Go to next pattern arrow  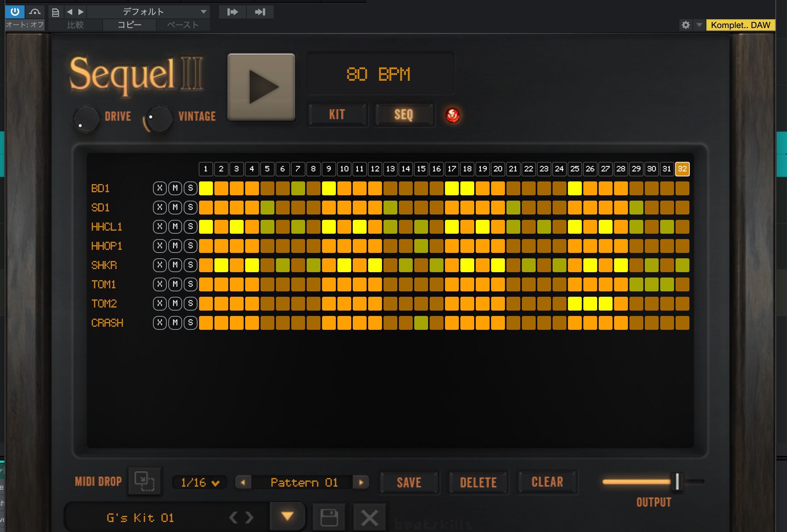[x=361, y=482]
